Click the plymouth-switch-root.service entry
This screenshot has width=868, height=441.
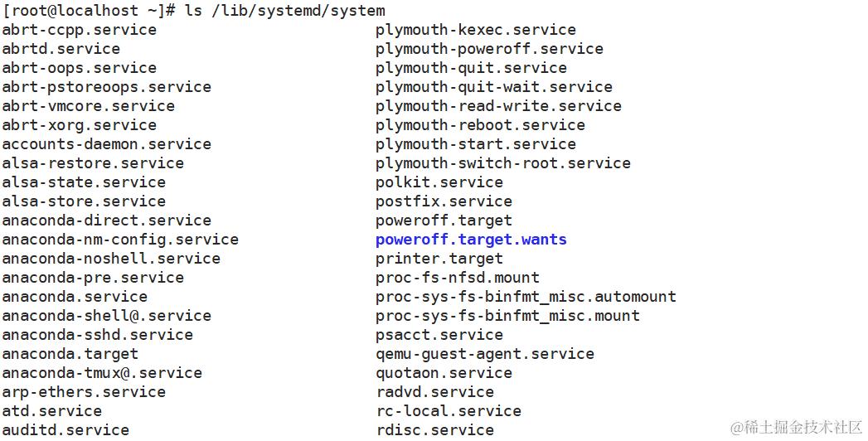[x=502, y=163]
